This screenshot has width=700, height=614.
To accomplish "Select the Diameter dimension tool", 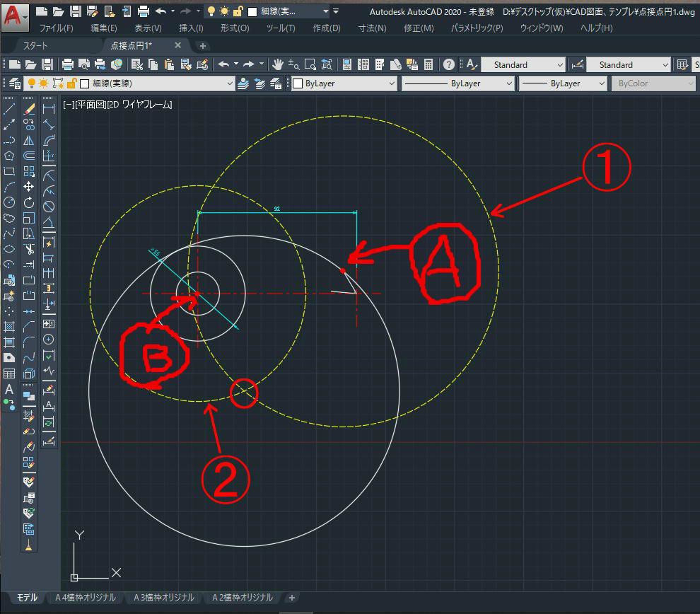I will [x=49, y=207].
